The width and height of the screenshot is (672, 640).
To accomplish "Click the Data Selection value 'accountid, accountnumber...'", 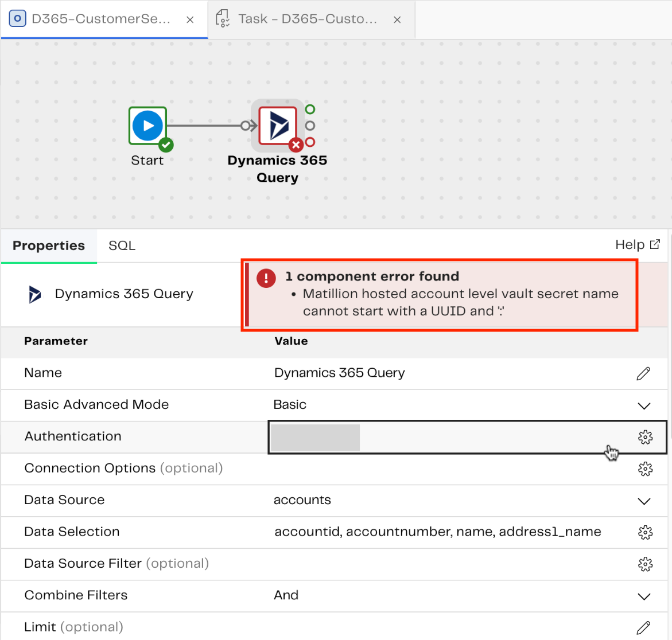I will click(437, 532).
